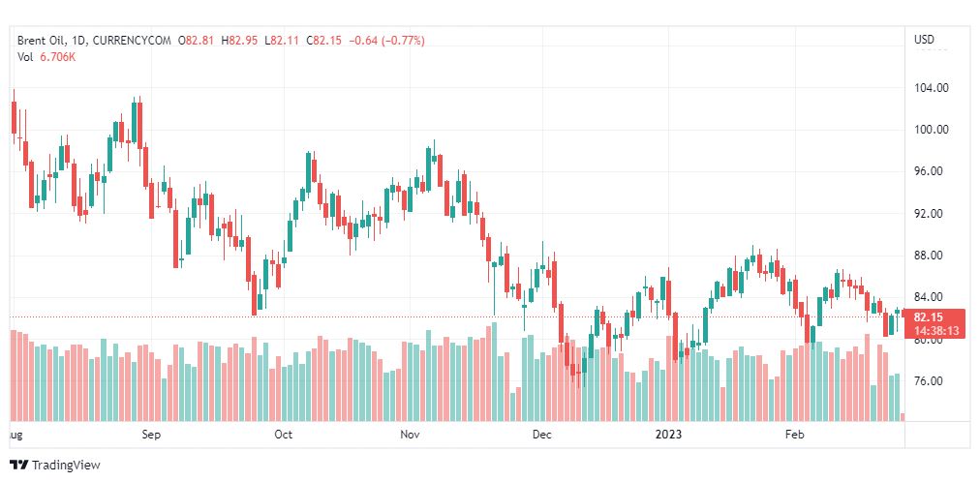Click the 6.706K volume value
The width and height of the screenshot is (980, 482).
click(57, 56)
